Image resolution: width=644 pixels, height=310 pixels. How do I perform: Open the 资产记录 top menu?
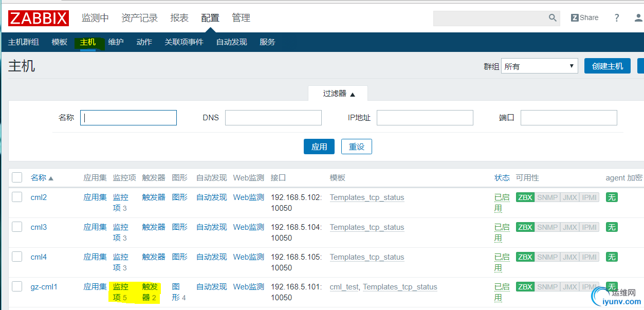(139, 18)
